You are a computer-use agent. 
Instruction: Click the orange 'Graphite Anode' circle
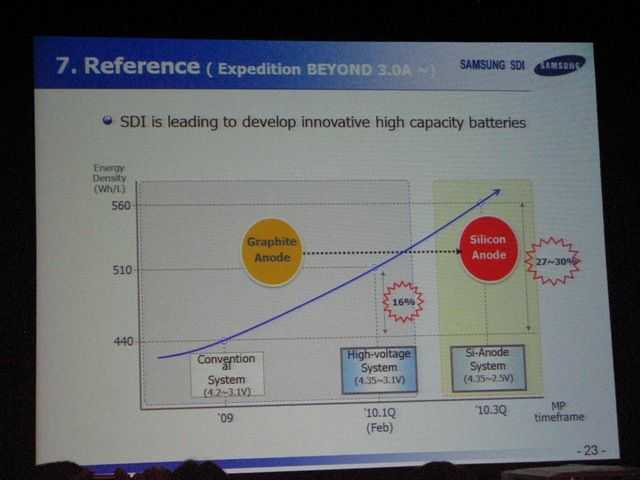[272, 252]
